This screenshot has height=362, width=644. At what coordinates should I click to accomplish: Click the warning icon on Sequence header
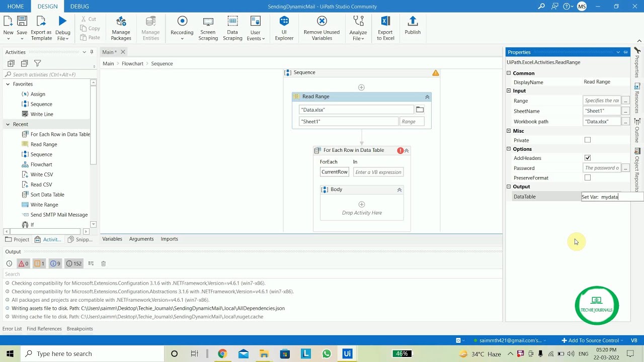(436, 73)
